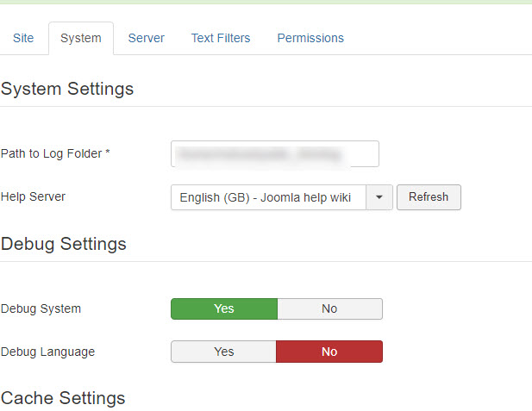The width and height of the screenshot is (532, 411).
Task: Open the Permissions tab
Action: 310,38
